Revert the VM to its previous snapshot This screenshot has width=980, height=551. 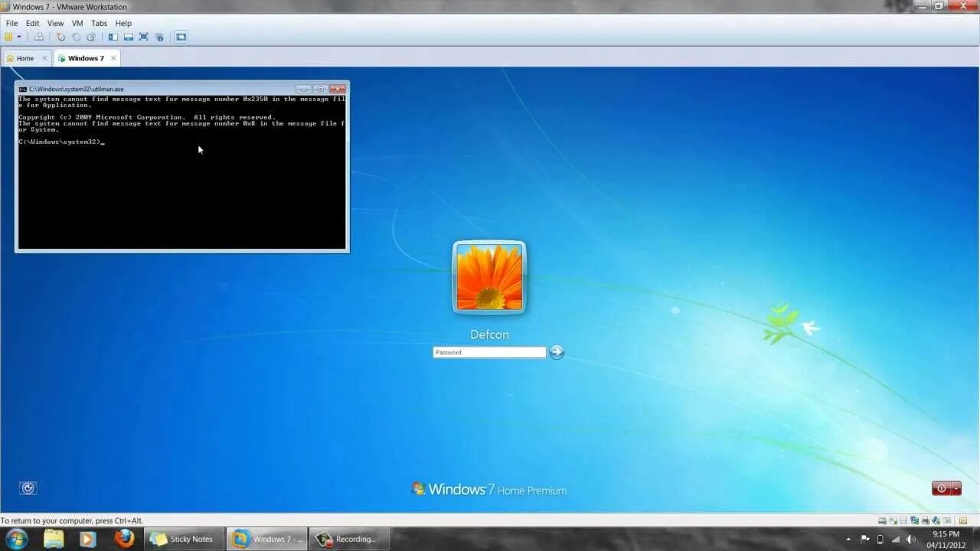click(x=77, y=37)
